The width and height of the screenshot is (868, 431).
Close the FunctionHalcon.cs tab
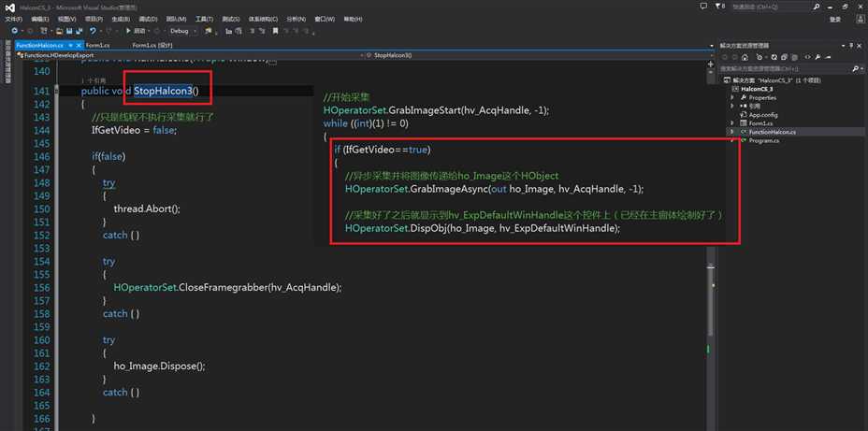pos(79,46)
